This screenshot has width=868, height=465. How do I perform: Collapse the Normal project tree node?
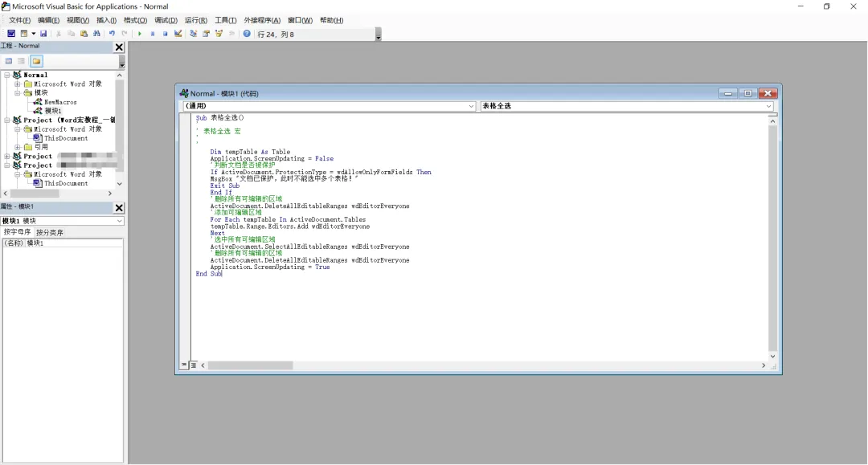pyautogui.click(x=7, y=75)
